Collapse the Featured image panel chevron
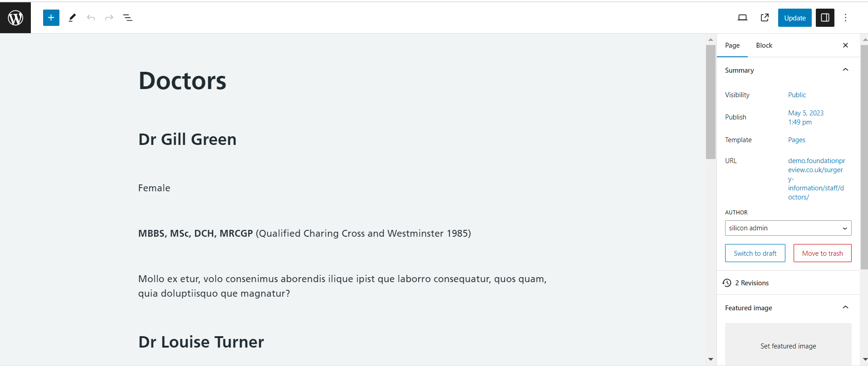This screenshot has height=368, width=868. point(845,308)
